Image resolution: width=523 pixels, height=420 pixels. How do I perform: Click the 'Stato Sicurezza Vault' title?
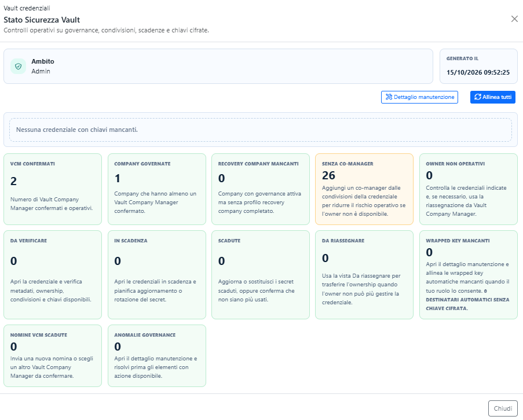pyautogui.click(x=42, y=20)
